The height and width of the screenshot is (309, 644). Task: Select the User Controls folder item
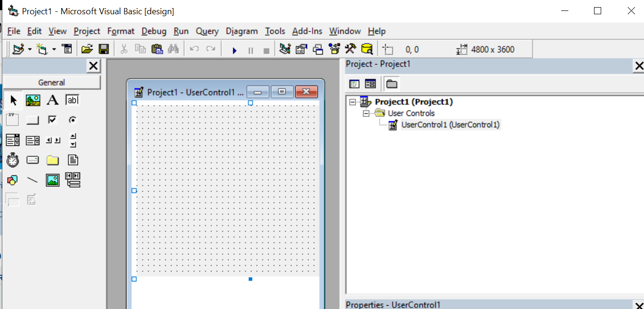click(x=411, y=113)
